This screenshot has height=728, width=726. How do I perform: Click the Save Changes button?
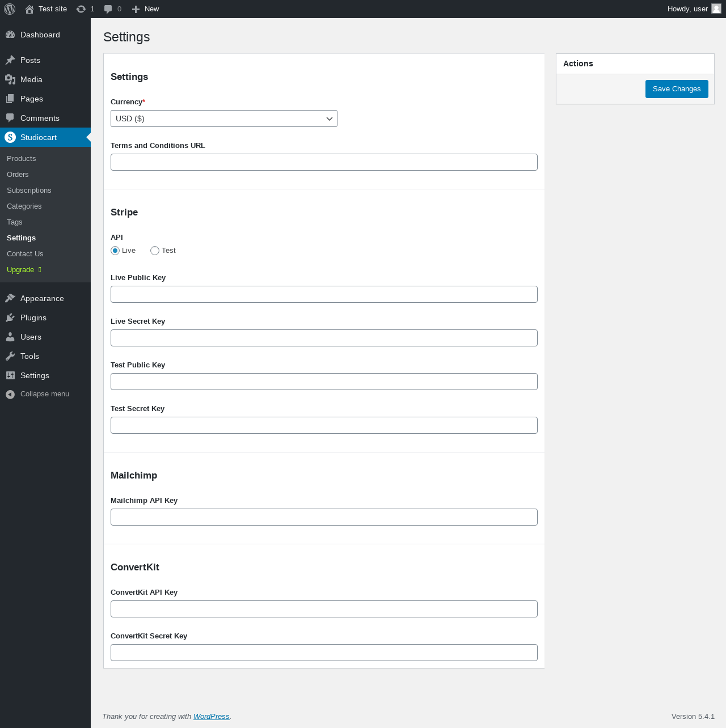[x=677, y=89]
